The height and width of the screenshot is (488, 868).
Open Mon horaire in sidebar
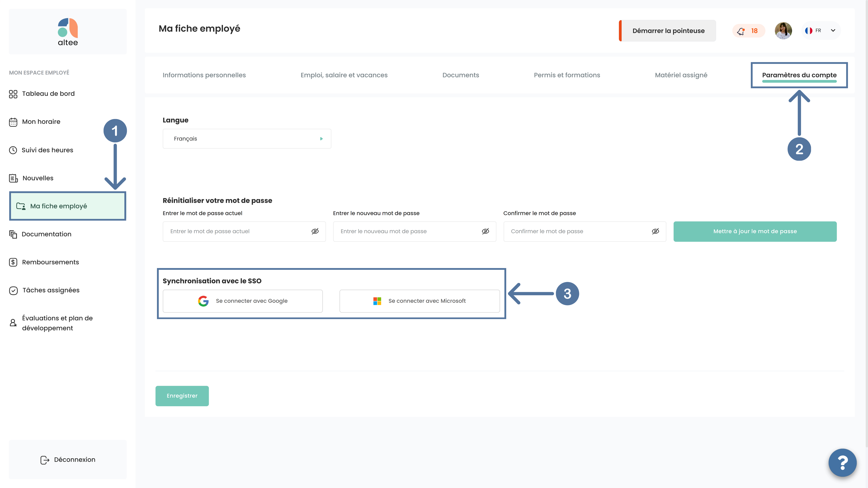[x=41, y=122]
